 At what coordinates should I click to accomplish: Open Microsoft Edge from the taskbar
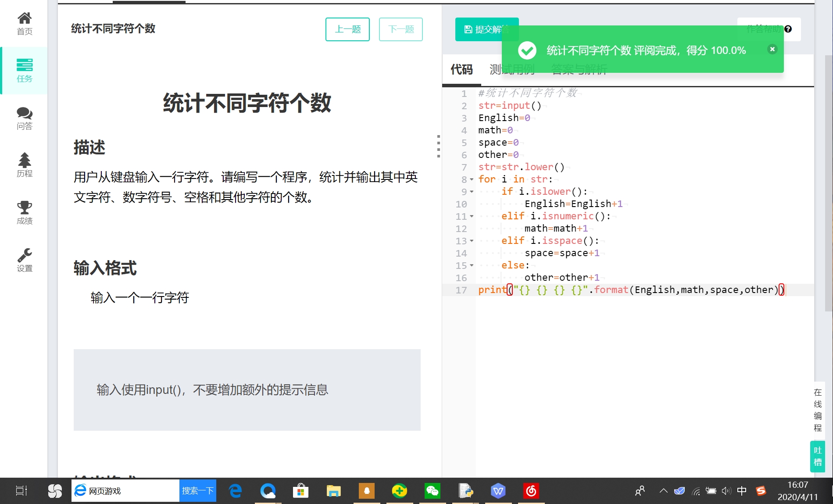(x=235, y=491)
